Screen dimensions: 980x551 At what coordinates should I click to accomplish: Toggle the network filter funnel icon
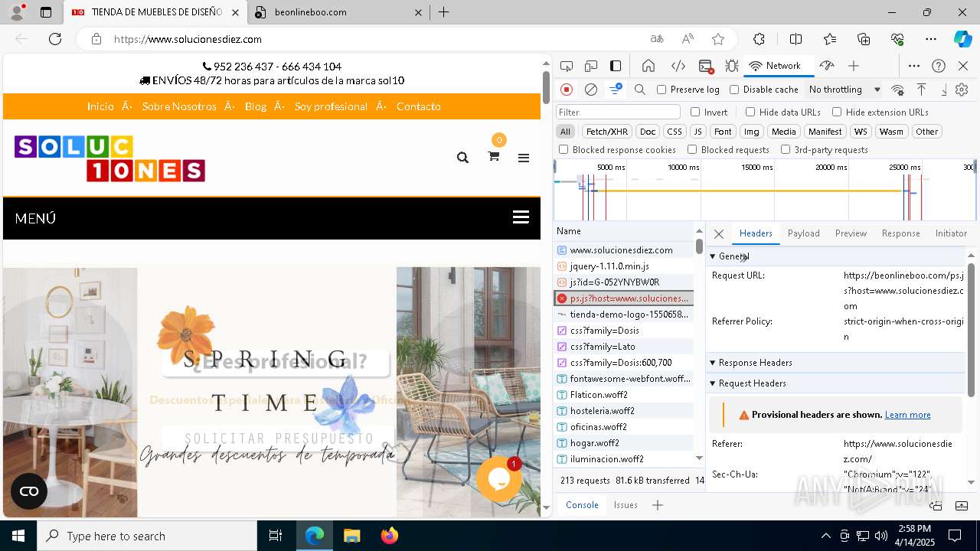pyautogui.click(x=615, y=90)
